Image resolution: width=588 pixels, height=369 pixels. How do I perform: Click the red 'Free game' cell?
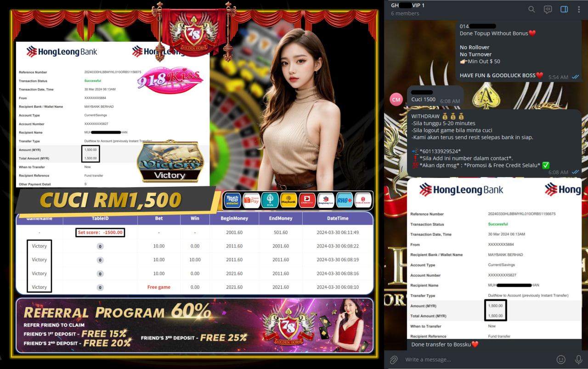[x=159, y=287]
